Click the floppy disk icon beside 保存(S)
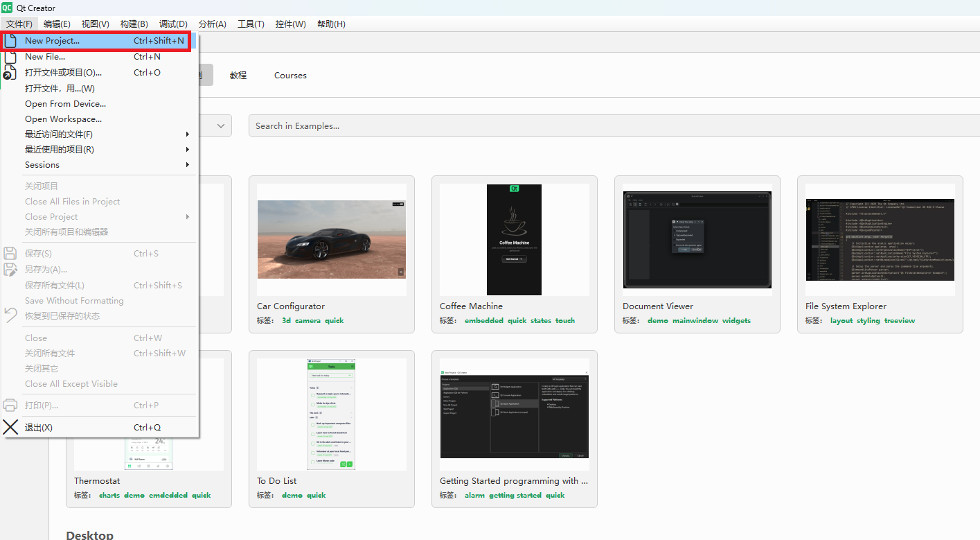 (x=10, y=254)
